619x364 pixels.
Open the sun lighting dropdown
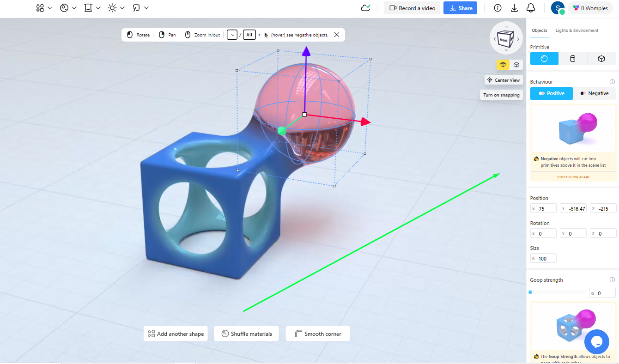pyautogui.click(x=116, y=8)
